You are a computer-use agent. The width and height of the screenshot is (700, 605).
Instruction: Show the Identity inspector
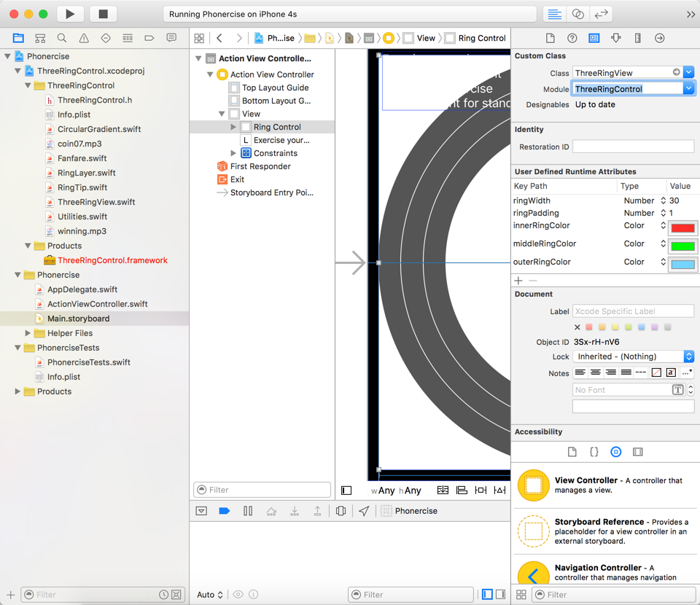pyautogui.click(x=594, y=38)
